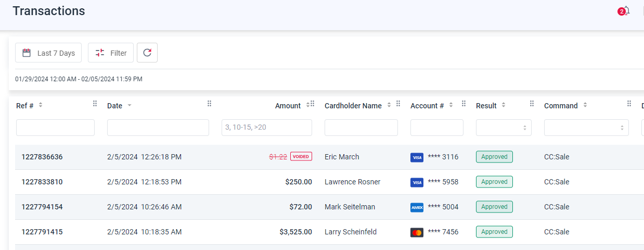
Task: Open the Result filter dropdown
Action: pyautogui.click(x=504, y=128)
